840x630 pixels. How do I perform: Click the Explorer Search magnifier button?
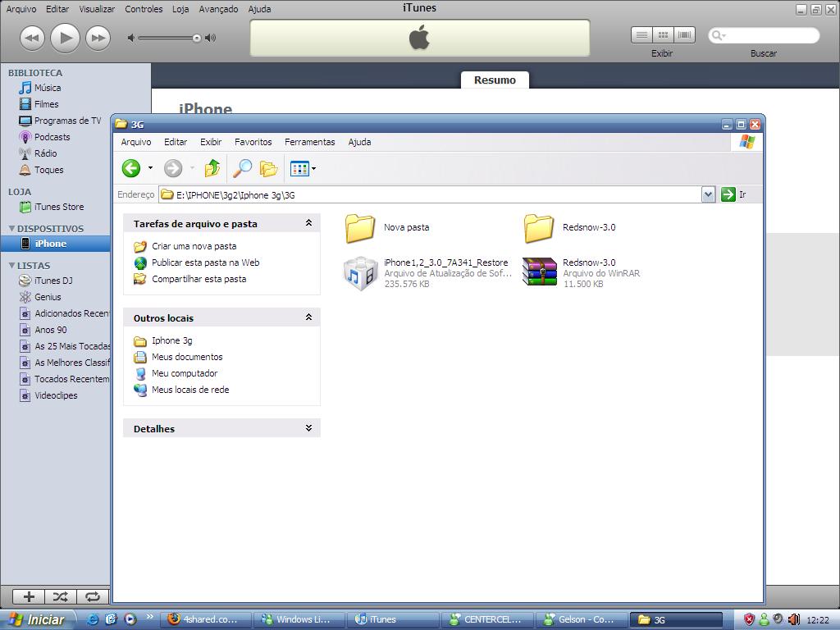pos(242,168)
